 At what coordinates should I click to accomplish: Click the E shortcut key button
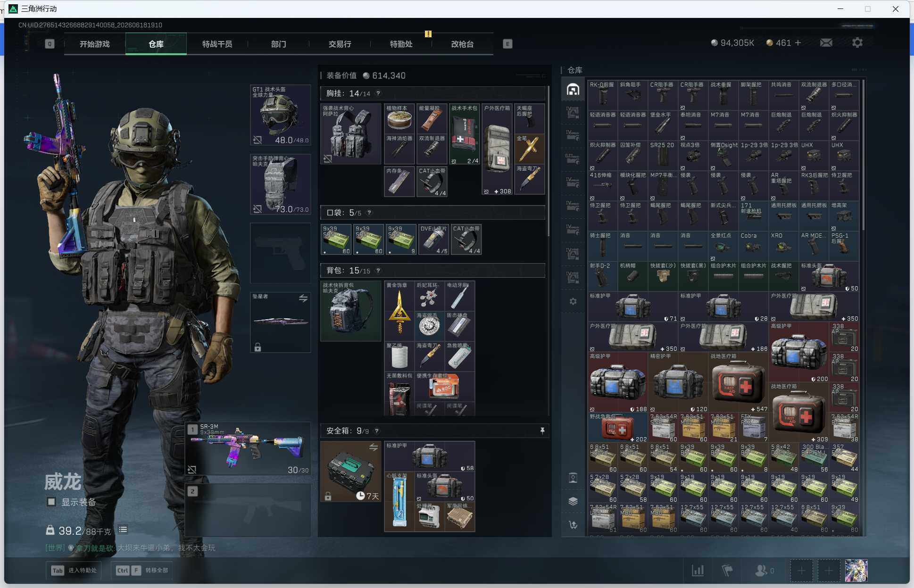(x=507, y=44)
